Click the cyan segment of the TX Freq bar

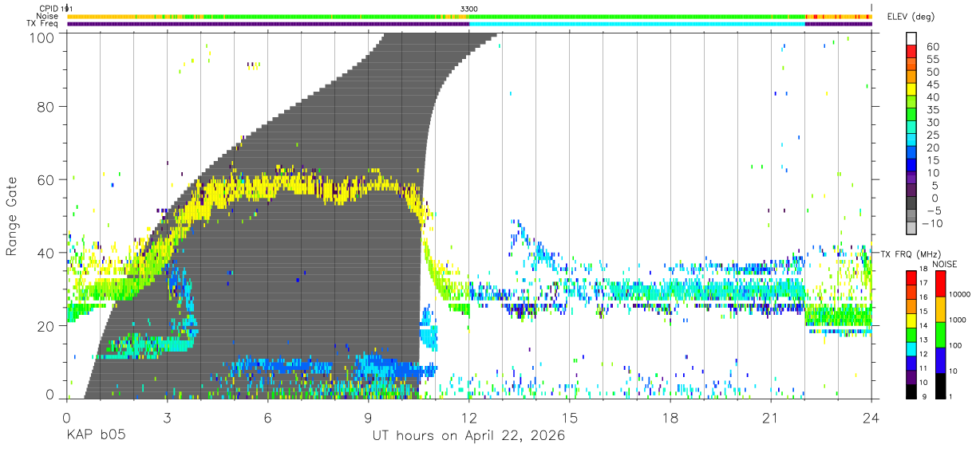pos(637,24)
